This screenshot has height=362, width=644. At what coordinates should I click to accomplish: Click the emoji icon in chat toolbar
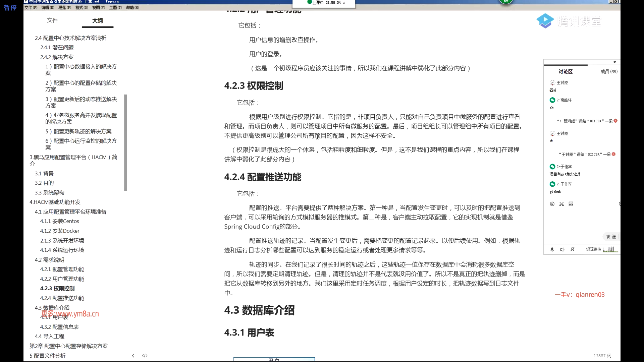click(552, 204)
